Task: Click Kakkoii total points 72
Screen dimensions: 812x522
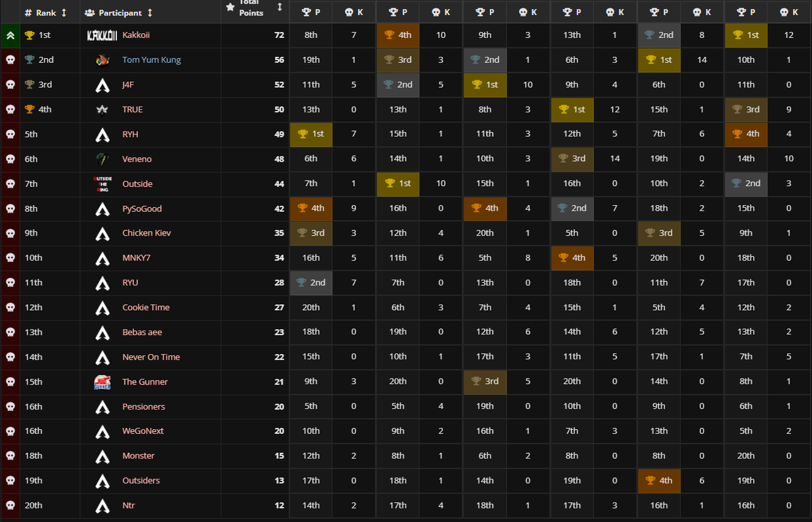Action: pos(279,35)
